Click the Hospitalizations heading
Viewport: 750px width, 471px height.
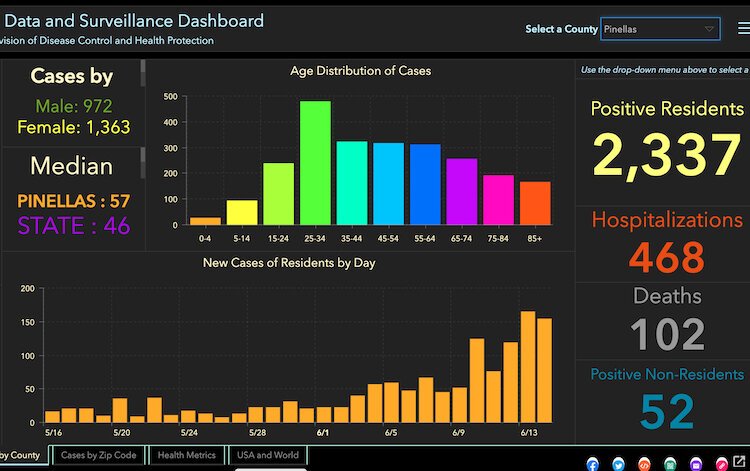coord(667,220)
